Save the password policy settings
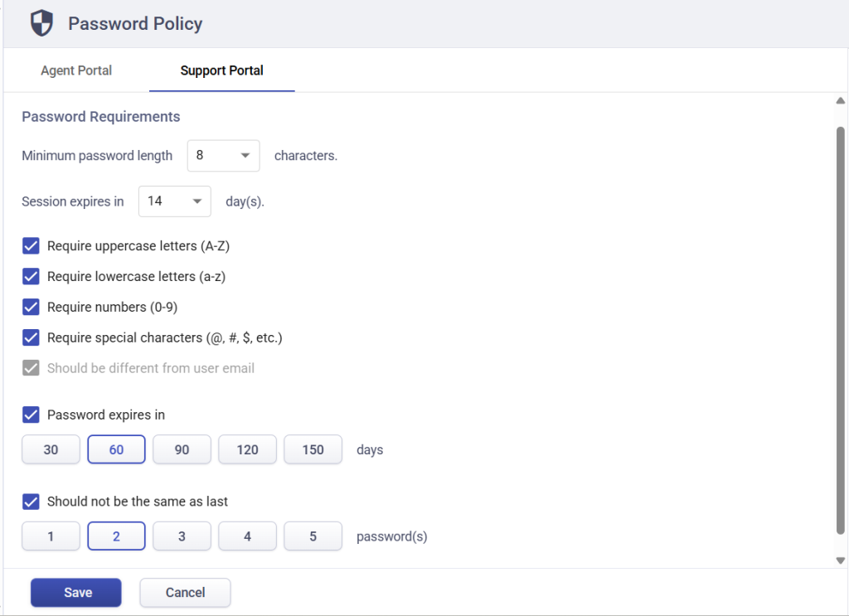The height and width of the screenshot is (616, 849). click(x=75, y=592)
